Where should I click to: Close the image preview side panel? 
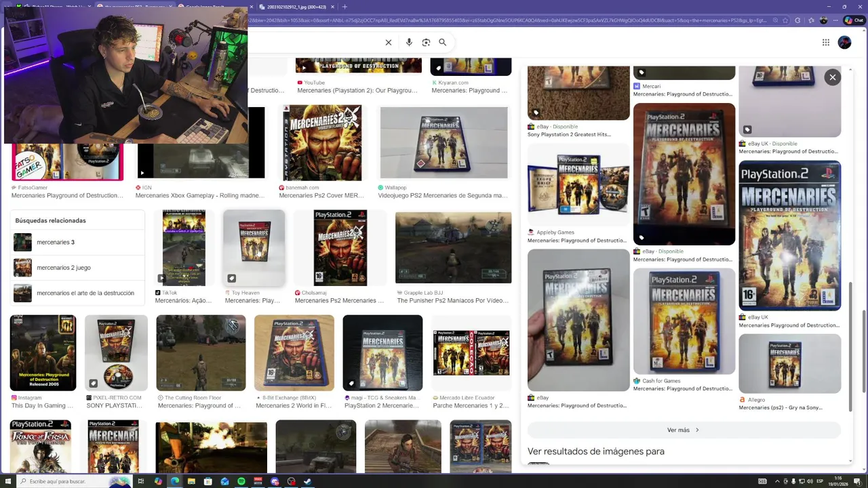832,77
